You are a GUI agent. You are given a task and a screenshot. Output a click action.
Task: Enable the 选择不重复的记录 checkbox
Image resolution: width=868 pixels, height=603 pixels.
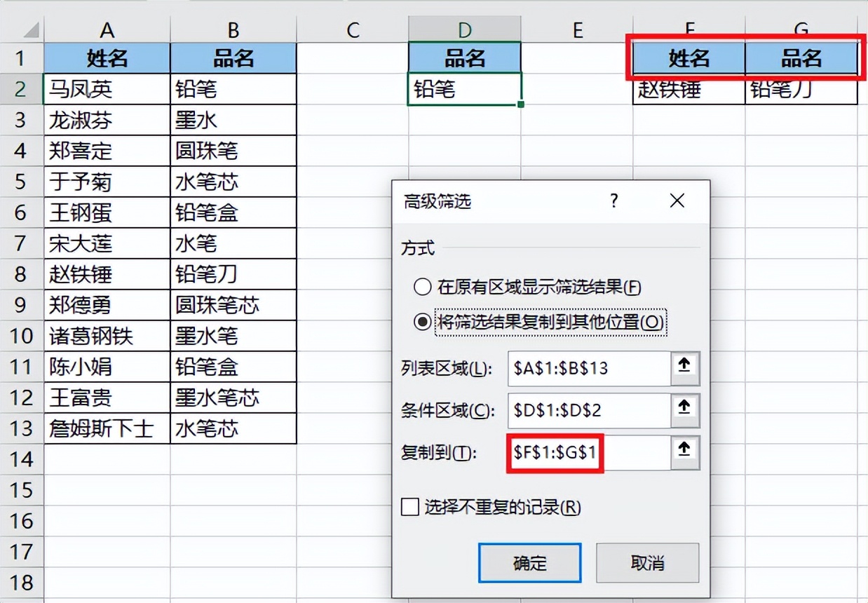point(409,506)
